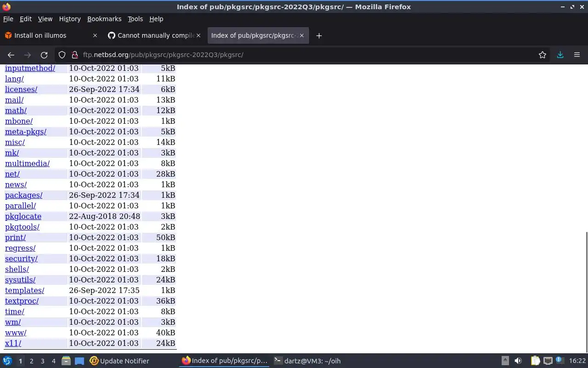588x368 pixels.
Task: Open the Edit menu
Action: tap(26, 19)
